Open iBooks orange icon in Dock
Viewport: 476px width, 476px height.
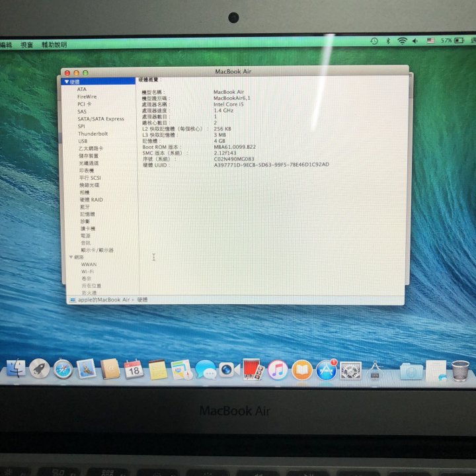[x=301, y=370]
